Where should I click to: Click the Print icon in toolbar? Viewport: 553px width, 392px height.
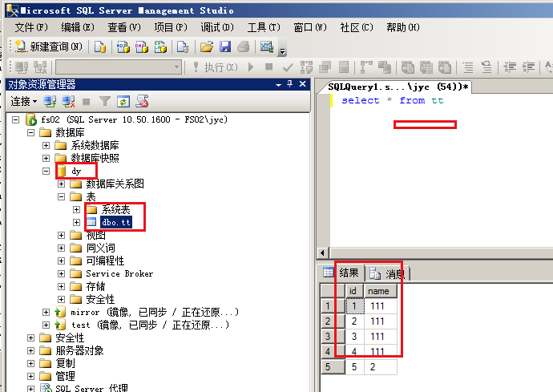coord(244,46)
